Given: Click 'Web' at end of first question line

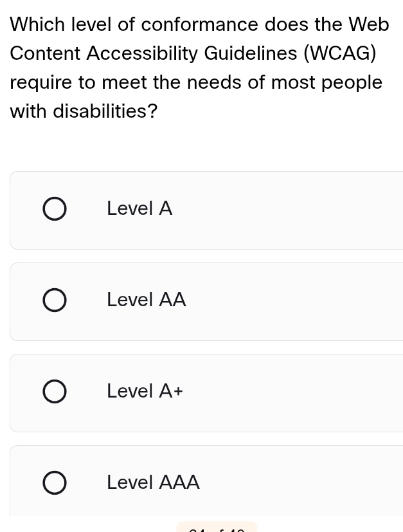Looking at the screenshot, I should (368, 24).
